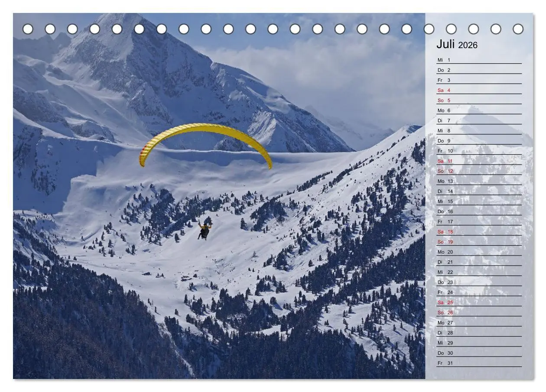
Task: Select the 'Di 28' calendar row
Action: pyautogui.click(x=479, y=333)
